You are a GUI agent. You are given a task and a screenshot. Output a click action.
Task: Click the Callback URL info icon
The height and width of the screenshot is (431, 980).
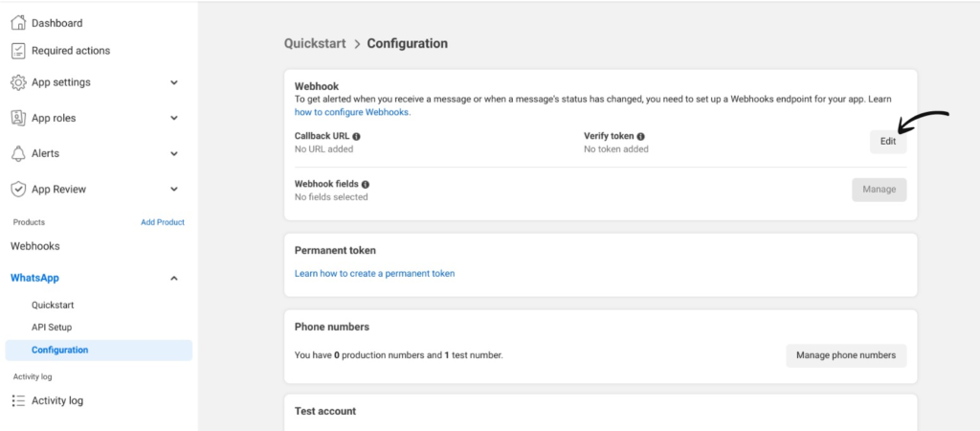[x=356, y=136]
